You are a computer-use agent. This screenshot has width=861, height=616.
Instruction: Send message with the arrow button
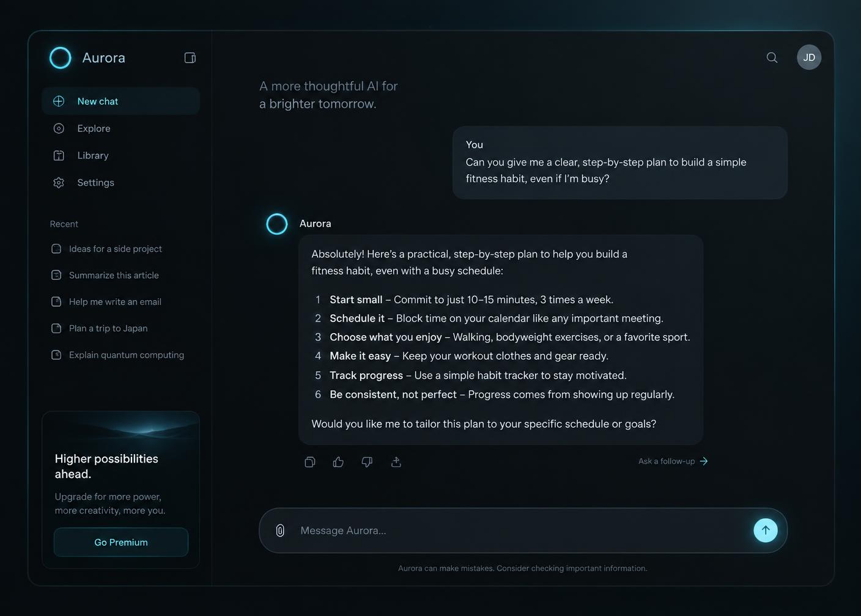pyautogui.click(x=766, y=530)
